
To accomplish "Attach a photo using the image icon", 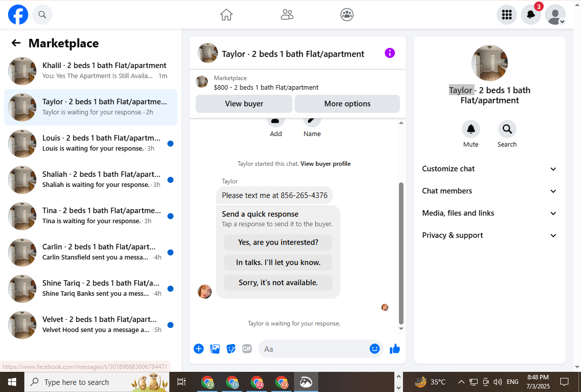I will [215, 349].
